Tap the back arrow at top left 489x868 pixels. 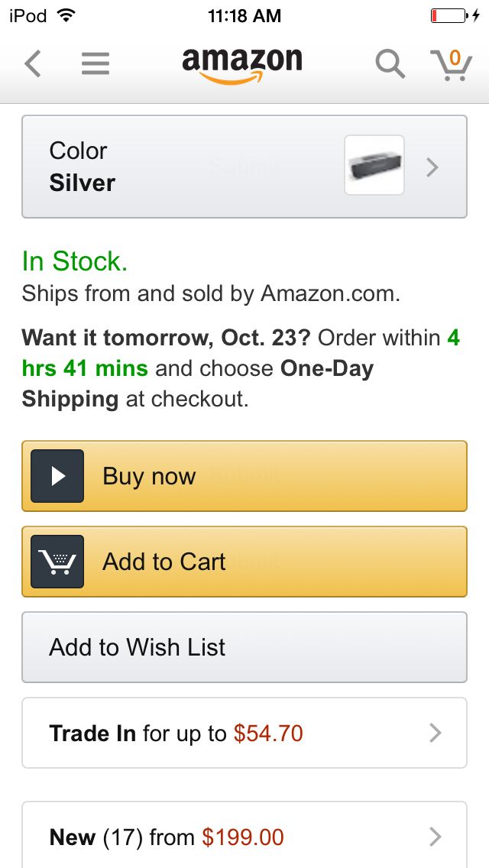click(x=32, y=64)
